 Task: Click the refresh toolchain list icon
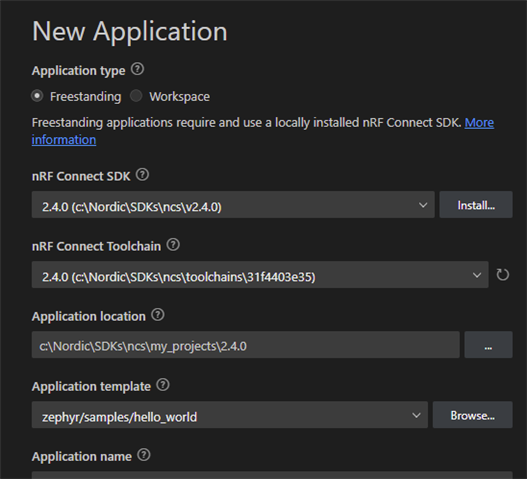pos(502,275)
